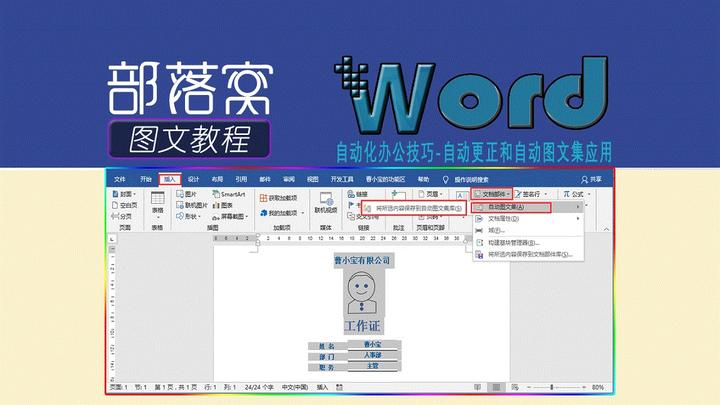Open the 设计 tab

[194, 179]
